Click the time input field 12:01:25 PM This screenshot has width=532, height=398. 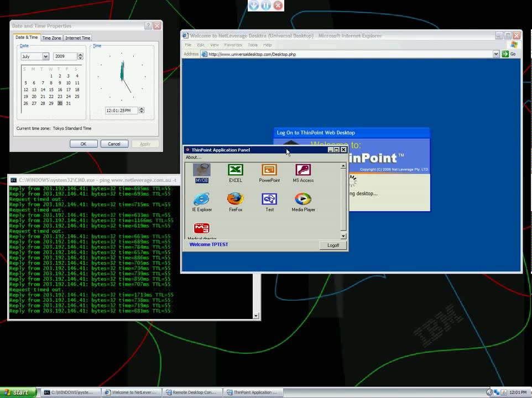[121, 110]
